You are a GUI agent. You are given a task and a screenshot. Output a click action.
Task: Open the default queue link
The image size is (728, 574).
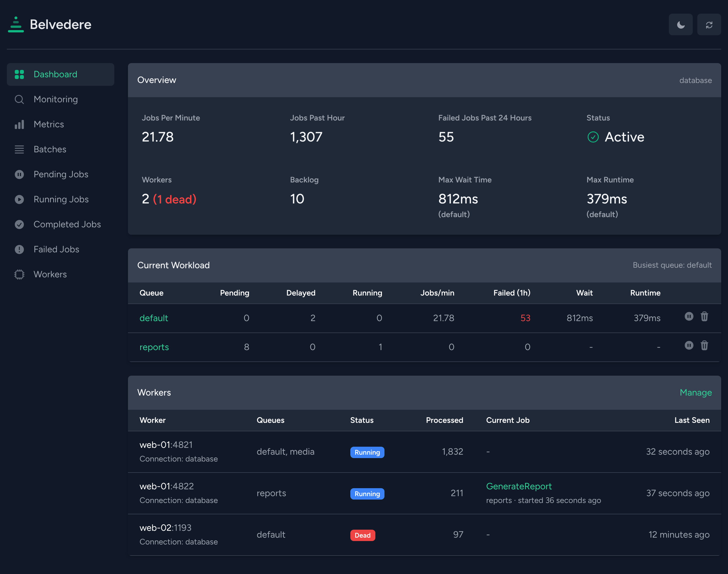(x=154, y=318)
